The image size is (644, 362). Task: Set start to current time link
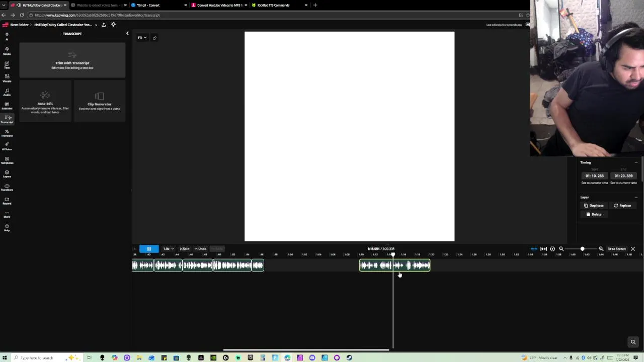(595, 183)
